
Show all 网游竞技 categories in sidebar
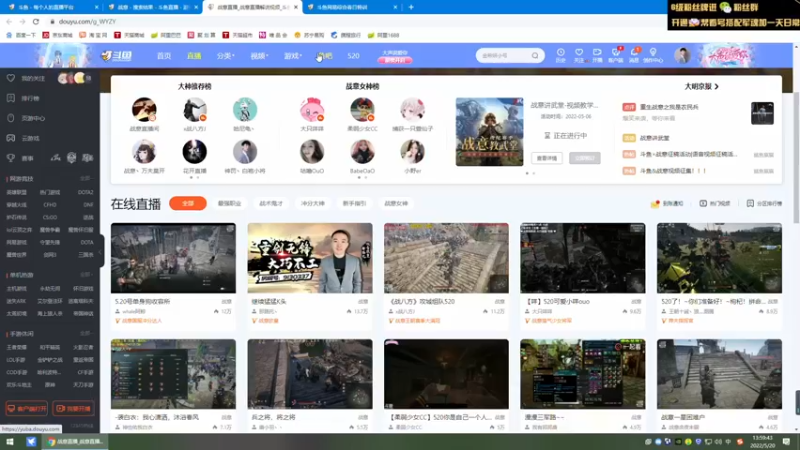86,179
